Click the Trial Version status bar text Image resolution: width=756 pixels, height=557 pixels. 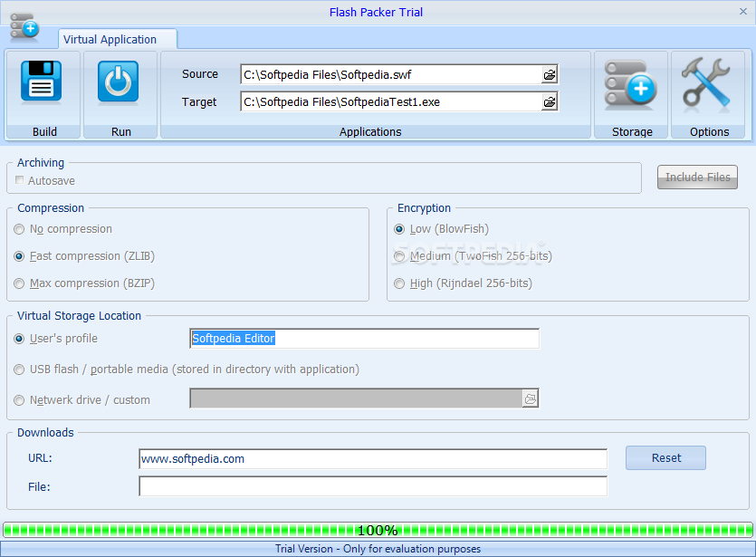(x=378, y=549)
